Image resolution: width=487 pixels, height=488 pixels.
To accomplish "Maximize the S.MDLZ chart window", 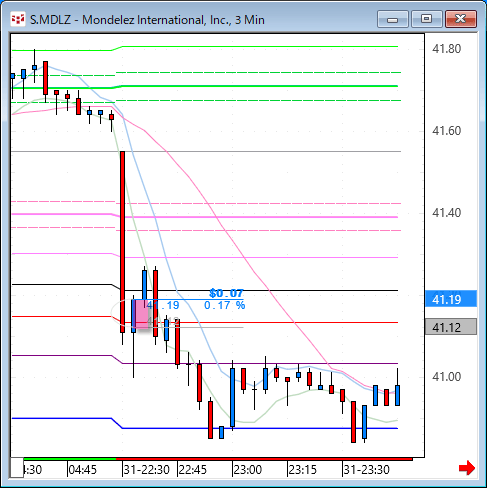I will coord(426,19).
